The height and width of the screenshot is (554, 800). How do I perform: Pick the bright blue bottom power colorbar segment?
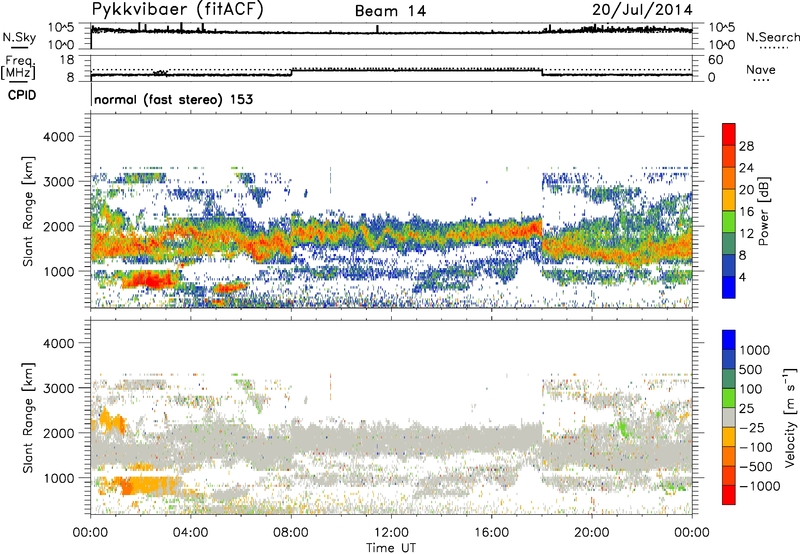point(729,287)
